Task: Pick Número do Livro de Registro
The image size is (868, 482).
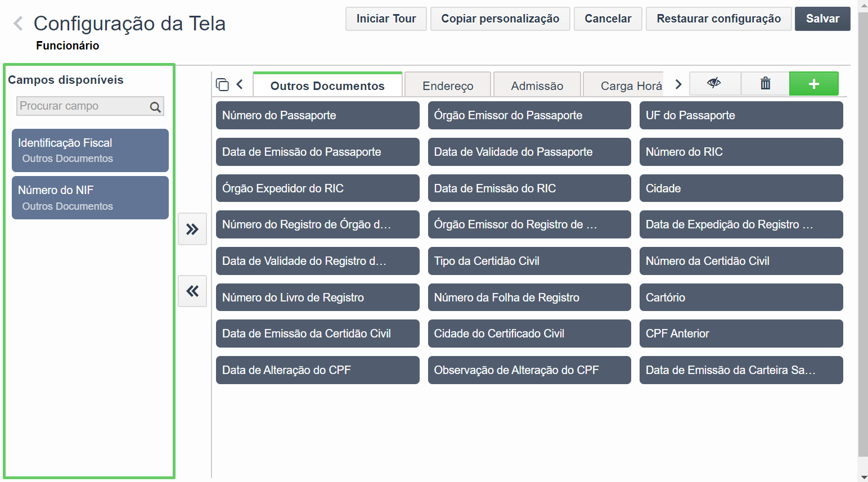Action: point(317,297)
